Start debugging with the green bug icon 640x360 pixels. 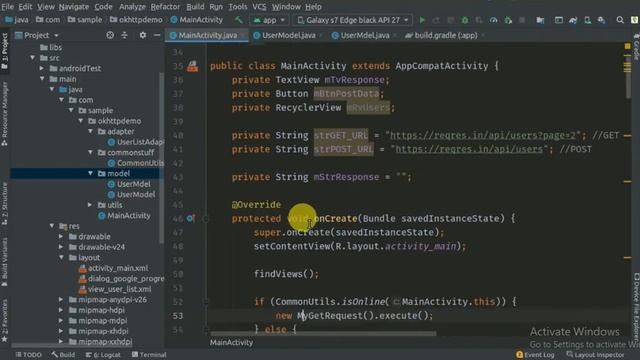click(x=465, y=20)
